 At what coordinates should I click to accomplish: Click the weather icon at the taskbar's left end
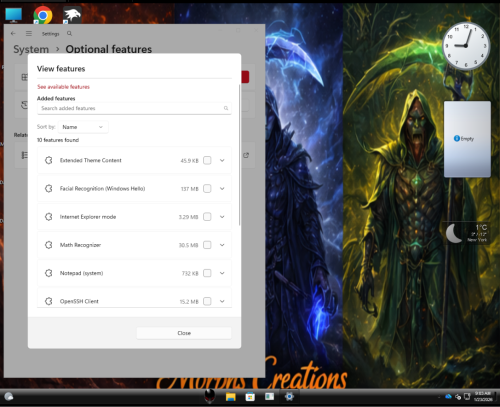click(9, 397)
